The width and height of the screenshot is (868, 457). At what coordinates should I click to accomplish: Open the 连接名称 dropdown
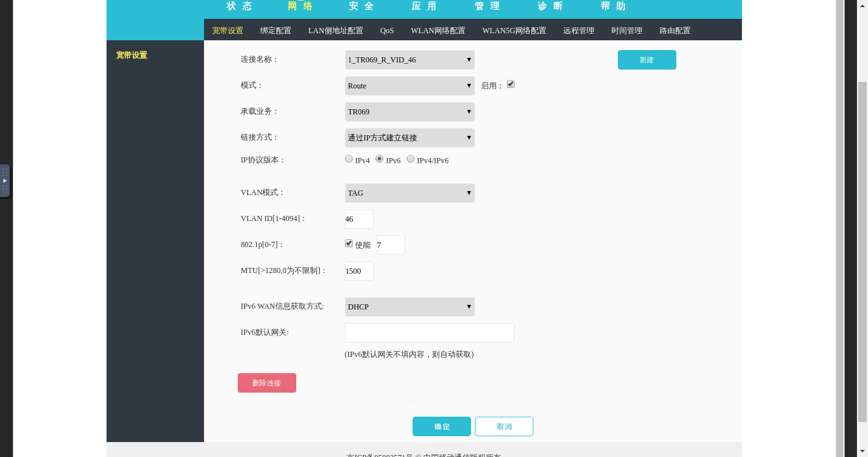click(410, 60)
